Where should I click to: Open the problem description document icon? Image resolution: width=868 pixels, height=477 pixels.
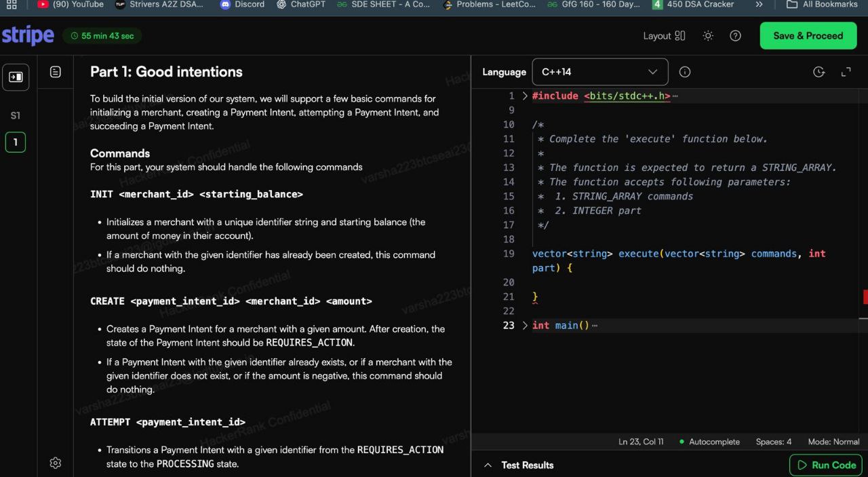point(56,72)
